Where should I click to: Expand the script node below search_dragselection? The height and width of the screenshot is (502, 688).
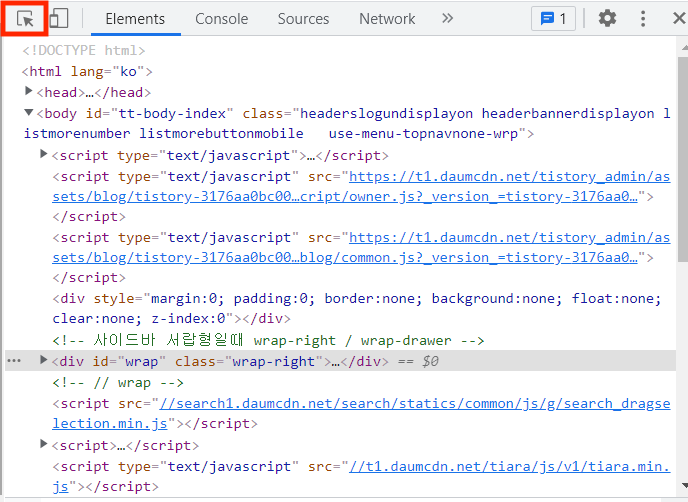coord(43,444)
